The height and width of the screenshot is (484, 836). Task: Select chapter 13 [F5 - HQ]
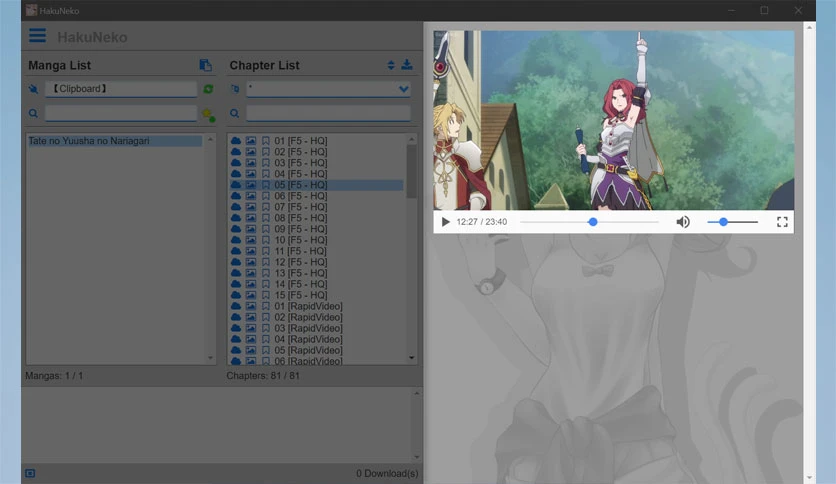tap(317, 273)
